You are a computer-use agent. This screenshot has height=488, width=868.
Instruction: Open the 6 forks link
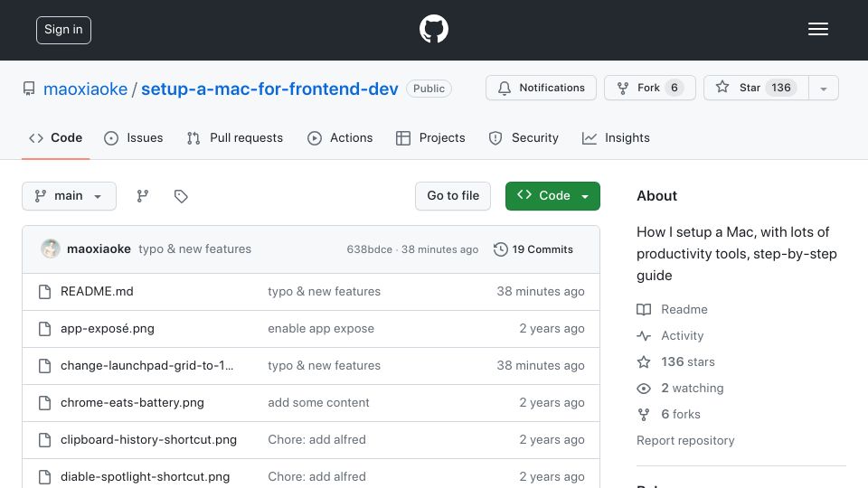pyautogui.click(x=680, y=415)
